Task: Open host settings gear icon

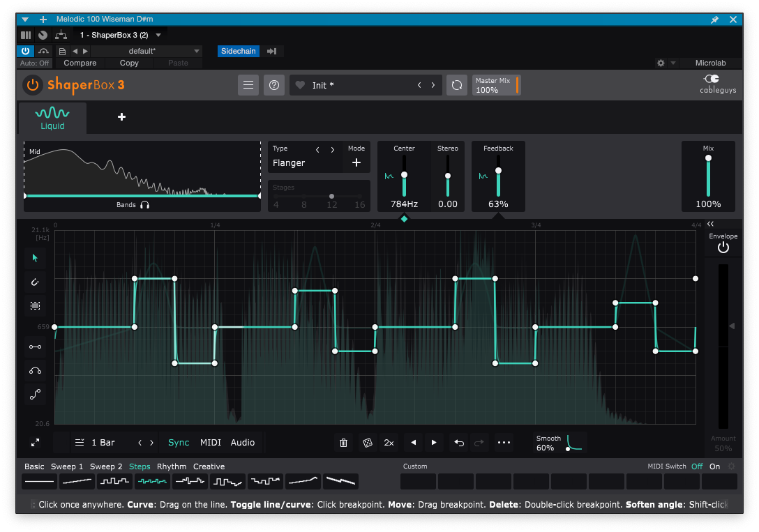Action: tap(661, 63)
